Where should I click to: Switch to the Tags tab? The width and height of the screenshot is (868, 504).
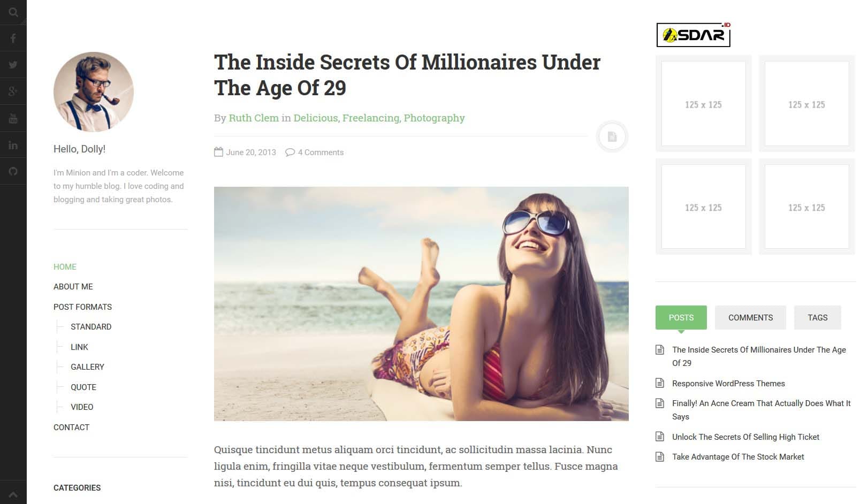tap(817, 318)
